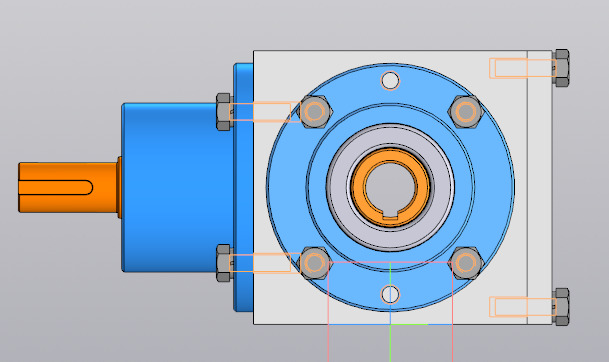Select the lower-left hex bolt on the round cover
609x362 pixels.
click(315, 263)
